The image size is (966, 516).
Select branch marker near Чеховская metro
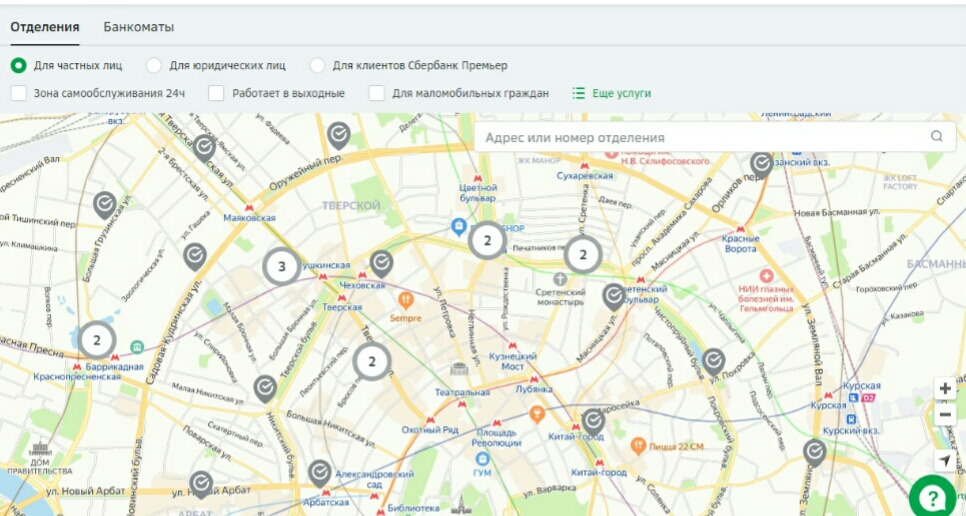click(381, 263)
